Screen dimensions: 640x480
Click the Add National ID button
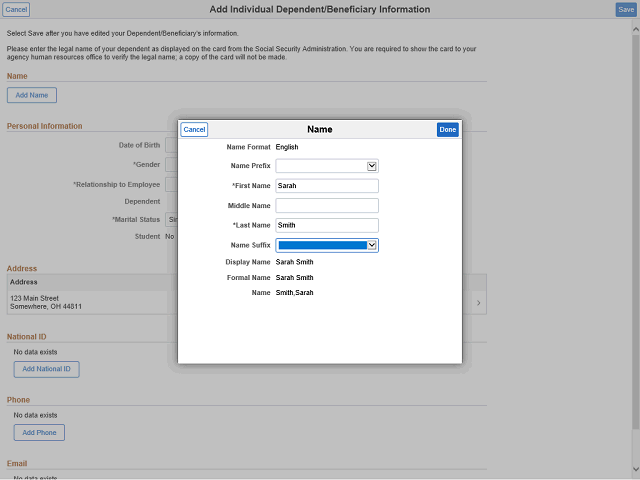(x=46, y=369)
